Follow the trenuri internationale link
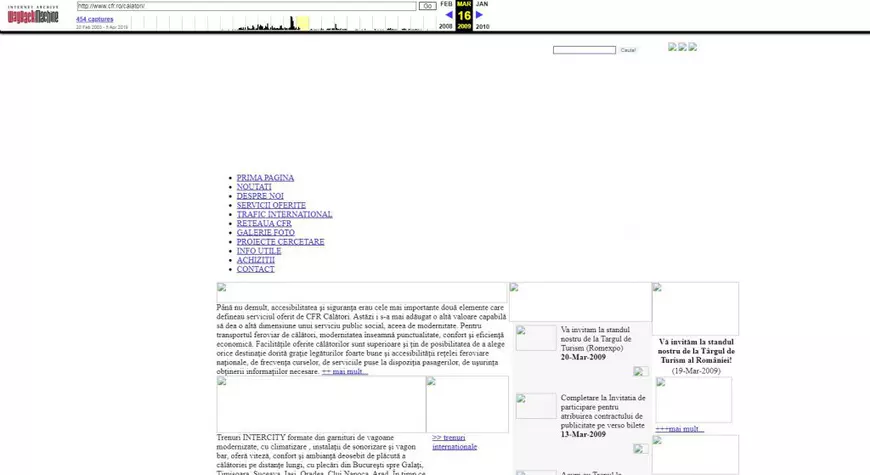The image size is (870, 475). (x=454, y=442)
